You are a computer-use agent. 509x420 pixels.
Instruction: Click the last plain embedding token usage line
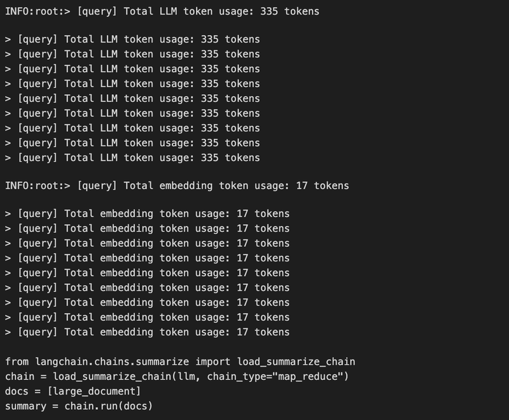tap(148, 332)
